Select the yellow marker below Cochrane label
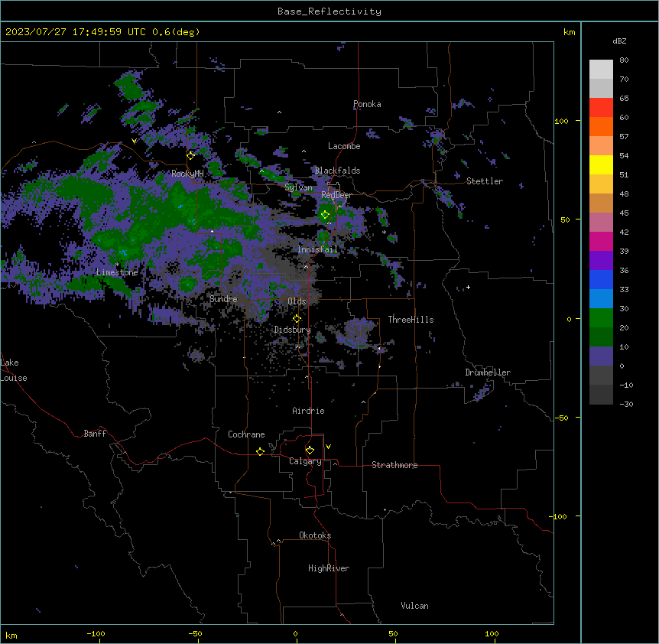The height and width of the screenshot is (644, 659). (260, 451)
